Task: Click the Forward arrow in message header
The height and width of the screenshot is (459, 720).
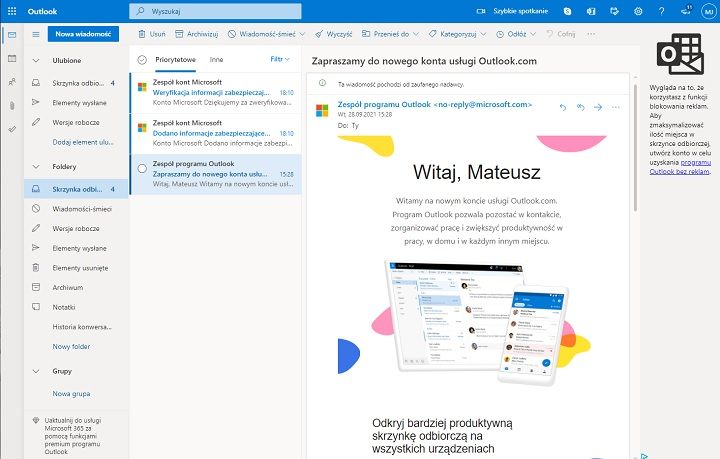Action: (x=598, y=107)
